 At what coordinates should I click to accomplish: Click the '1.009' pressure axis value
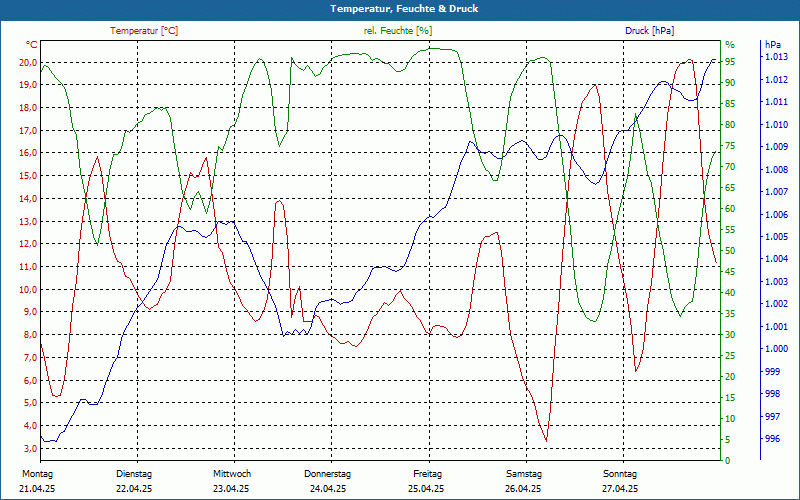tap(776, 147)
